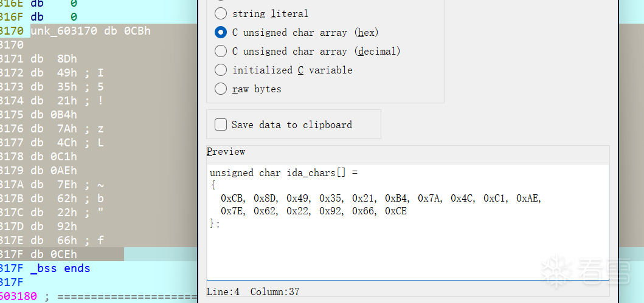Choose C unsigned char array (hex)
This screenshot has width=644, height=303.
tap(221, 32)
